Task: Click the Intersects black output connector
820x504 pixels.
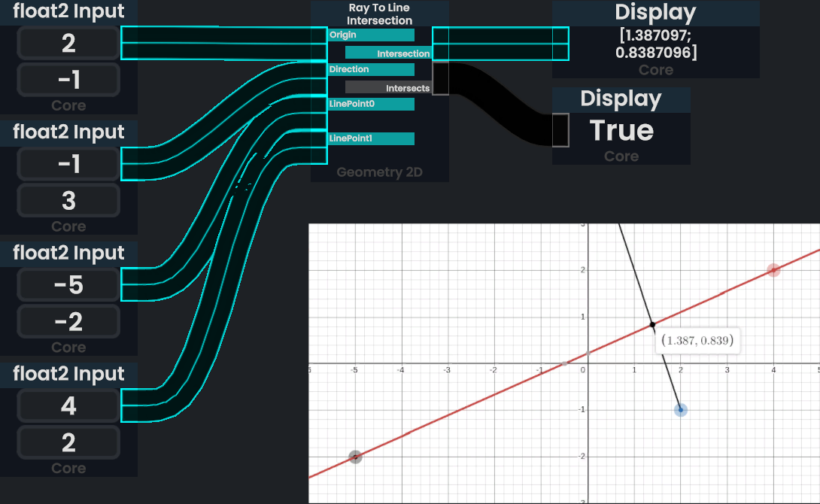Action: coord(440,79)
